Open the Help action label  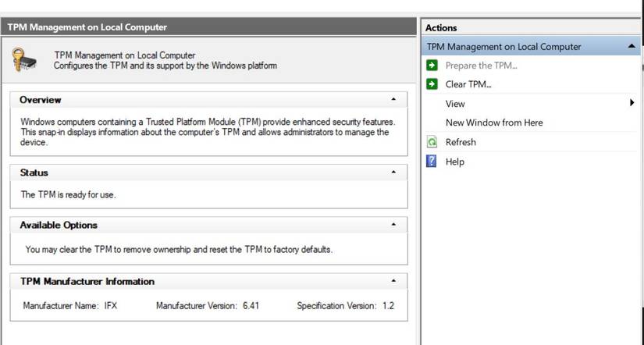pyautogui.click(x=455, y=162)
